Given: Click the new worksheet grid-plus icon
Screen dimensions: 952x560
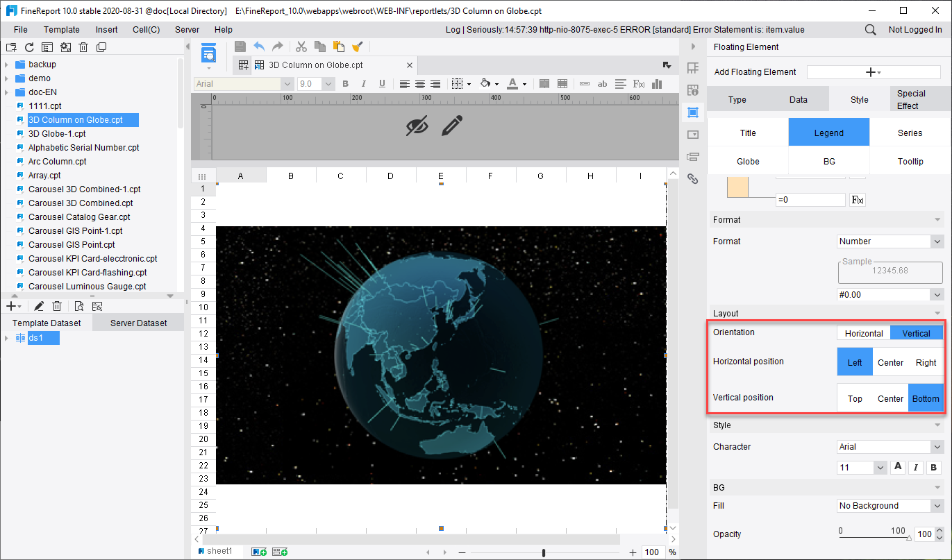Looking at the screenshot, I should click(244, 65).
